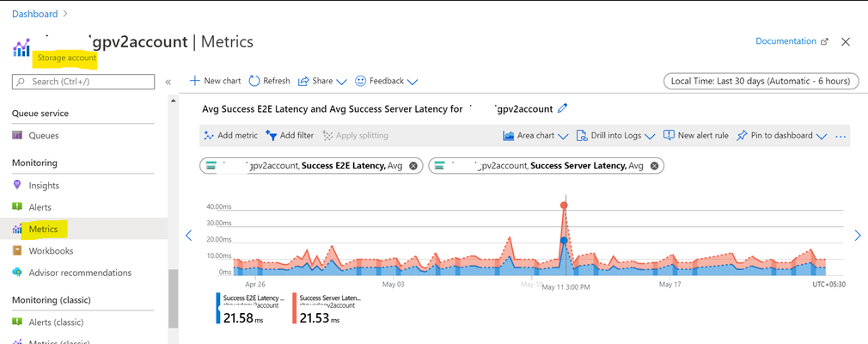This screenshot has width=868, height=344.
Task: Click the Metrics chart logo icon in header
Action: 21,48
